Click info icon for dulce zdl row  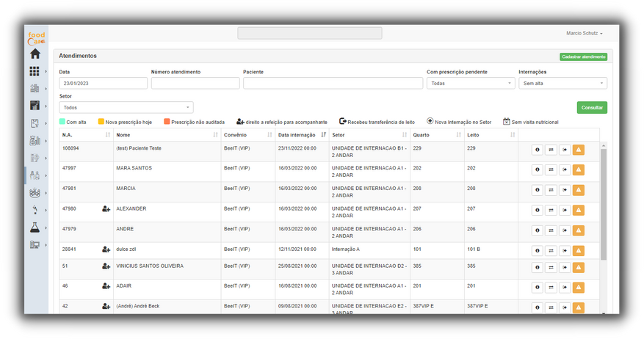tap(538, 251)
